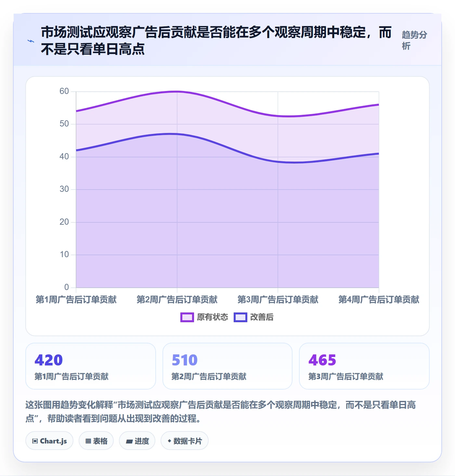Image resolution: width=455 pixels, height=476 pixels.
Task: Select the 数据卡片 tag
Action: (185, 441)
